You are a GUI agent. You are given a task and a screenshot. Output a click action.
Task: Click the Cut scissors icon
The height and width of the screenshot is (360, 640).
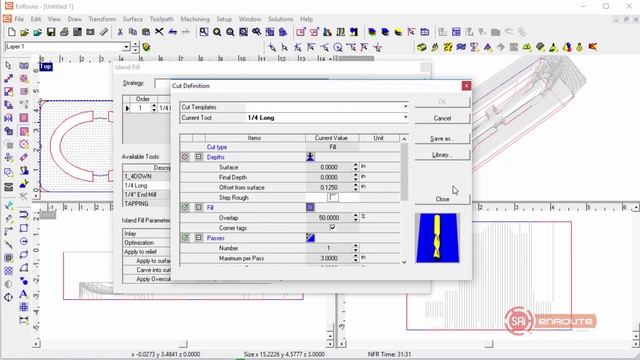point(120,32)
